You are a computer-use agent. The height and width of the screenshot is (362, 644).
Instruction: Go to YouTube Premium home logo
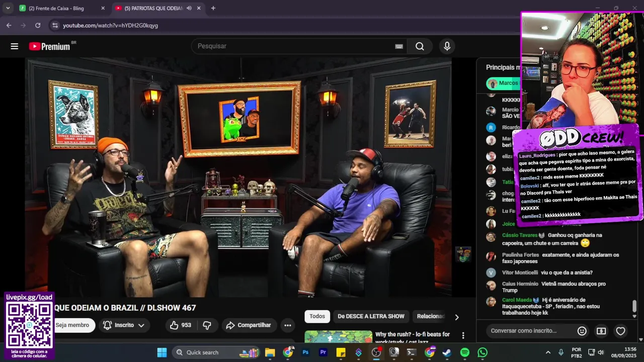tap(49, 46)
